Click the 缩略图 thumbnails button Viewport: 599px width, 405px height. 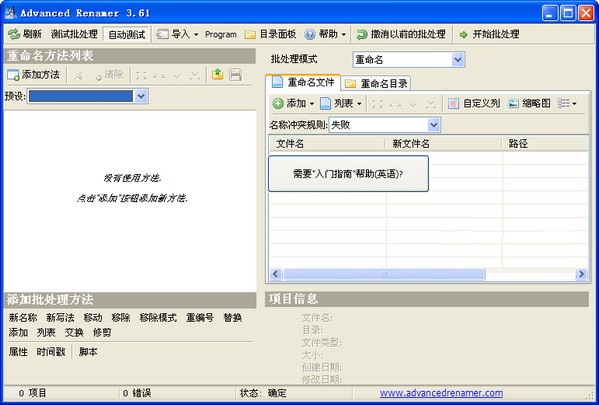529,104
